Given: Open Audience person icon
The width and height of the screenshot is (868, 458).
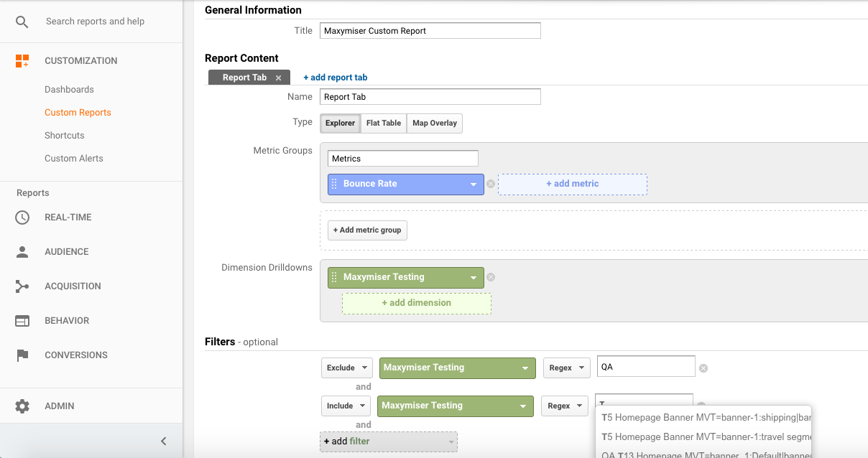Looking at the screenshot, I should pos(22,252).
